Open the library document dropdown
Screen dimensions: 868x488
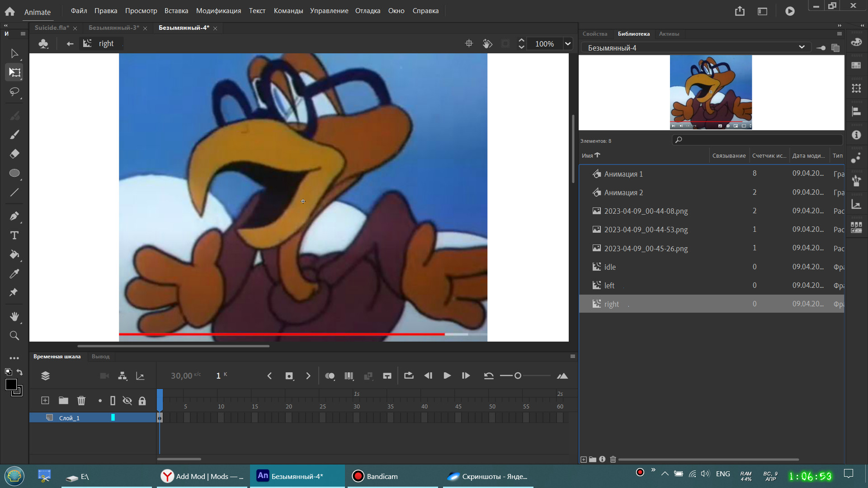pos(697,47)
